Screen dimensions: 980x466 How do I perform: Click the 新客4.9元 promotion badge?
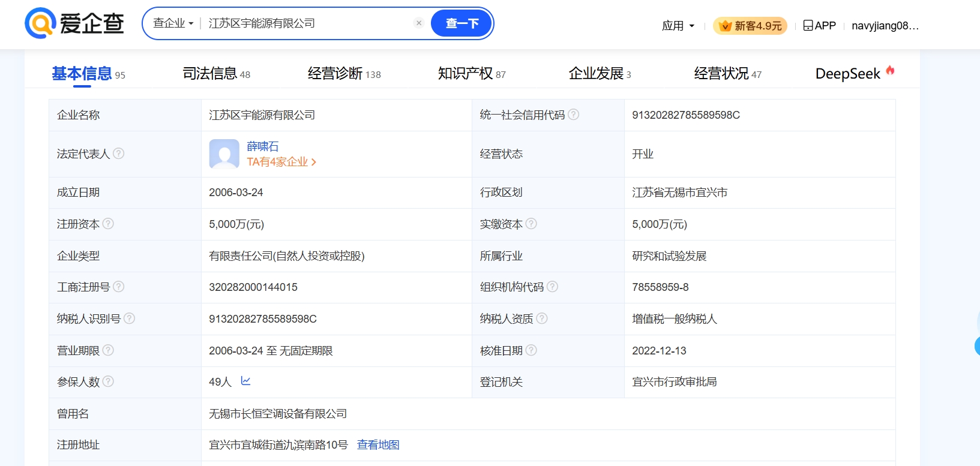[750, 26]
